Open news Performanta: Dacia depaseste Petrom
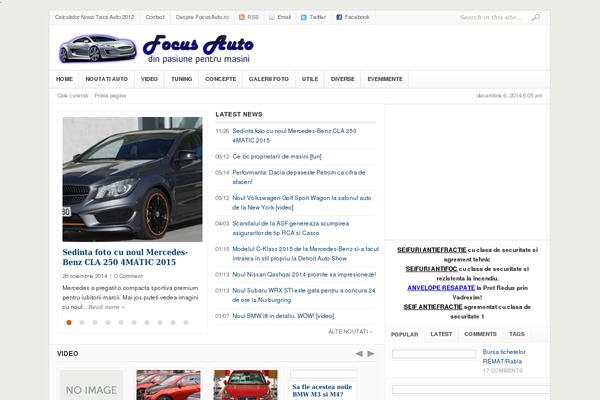 [299, 177]
